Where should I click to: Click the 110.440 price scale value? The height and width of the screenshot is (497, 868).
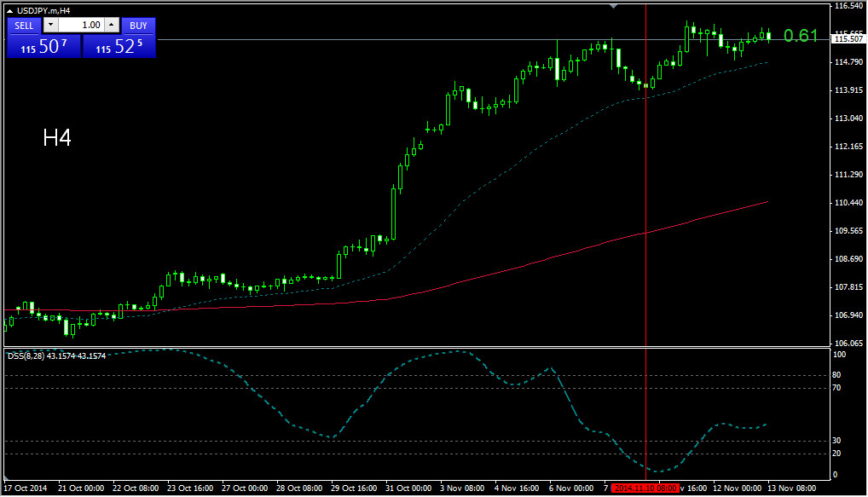849,203
